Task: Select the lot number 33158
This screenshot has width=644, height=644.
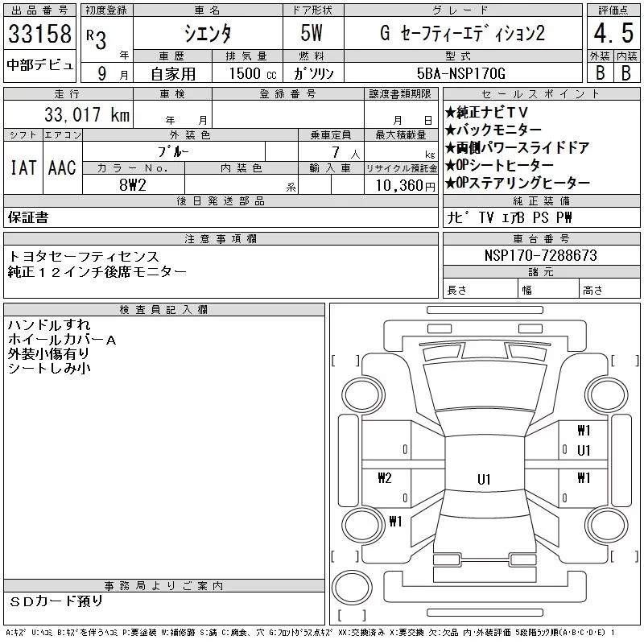Action: click(x=39, y=33)
